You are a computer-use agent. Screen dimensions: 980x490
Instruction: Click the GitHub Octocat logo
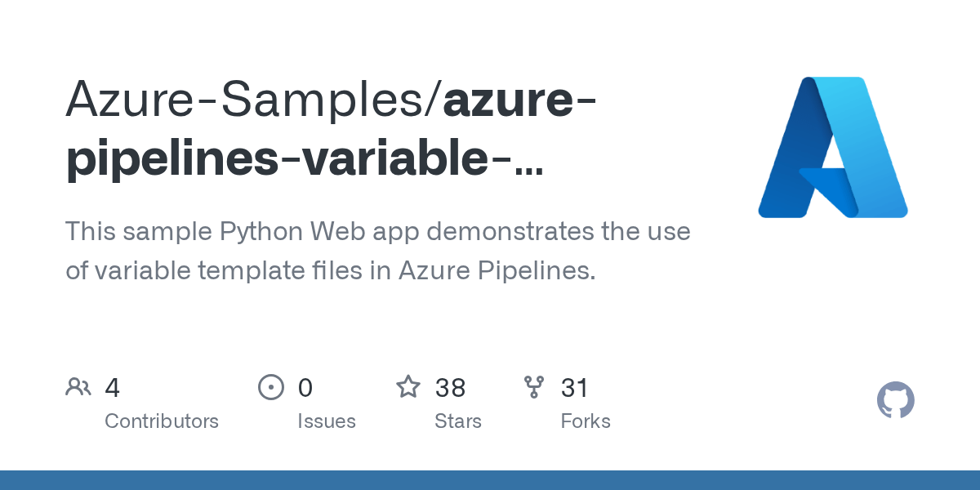coord(895,400)
